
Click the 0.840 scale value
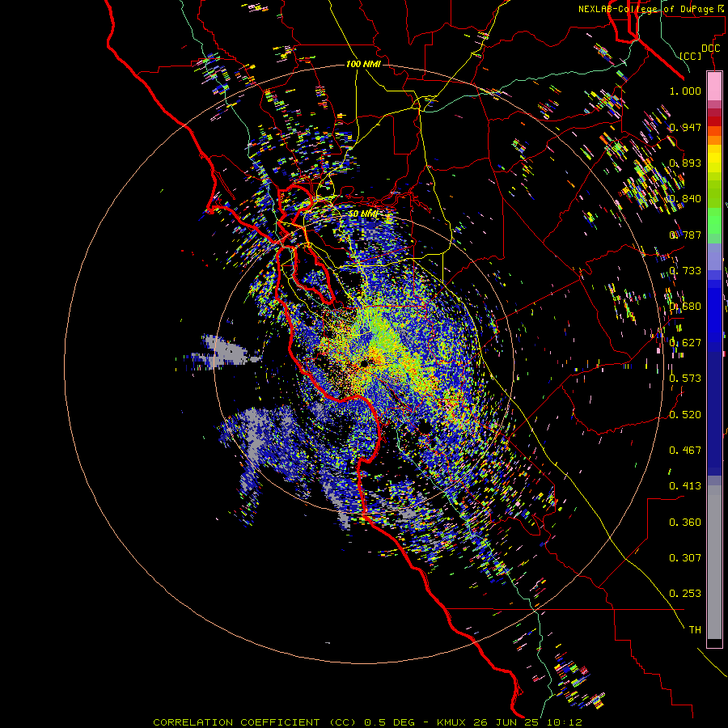[x=685, y=199]
